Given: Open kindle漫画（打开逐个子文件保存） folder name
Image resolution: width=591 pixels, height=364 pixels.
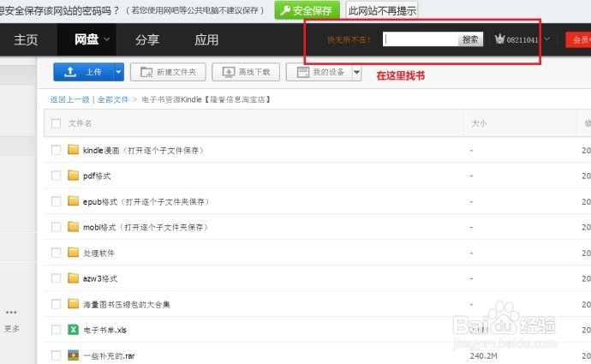Looking at the screenshot, I should pos(144,151).
